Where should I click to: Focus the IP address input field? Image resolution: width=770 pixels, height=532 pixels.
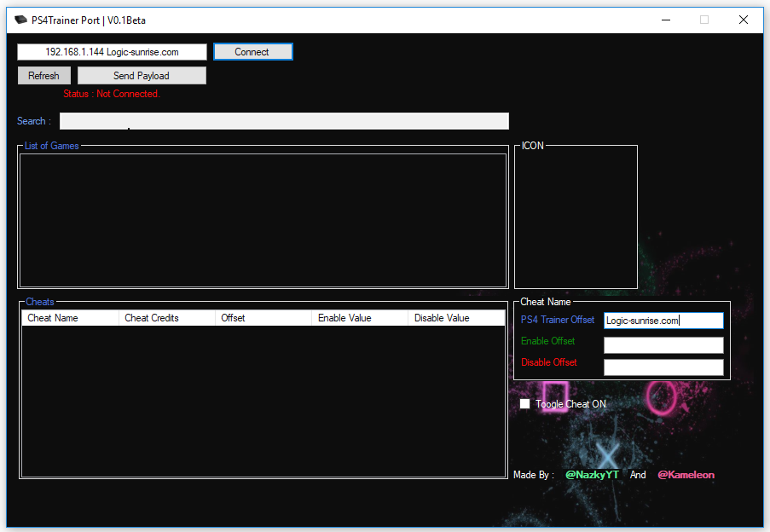tap(112, 52)
